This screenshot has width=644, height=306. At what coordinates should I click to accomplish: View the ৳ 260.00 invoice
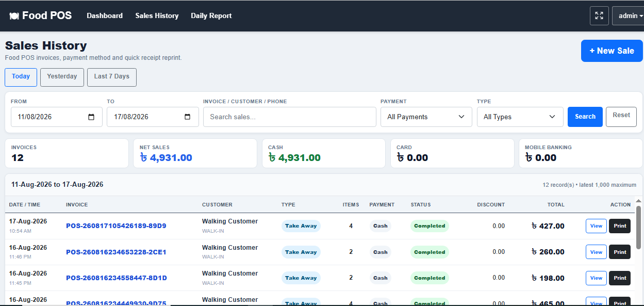[596, 252]
